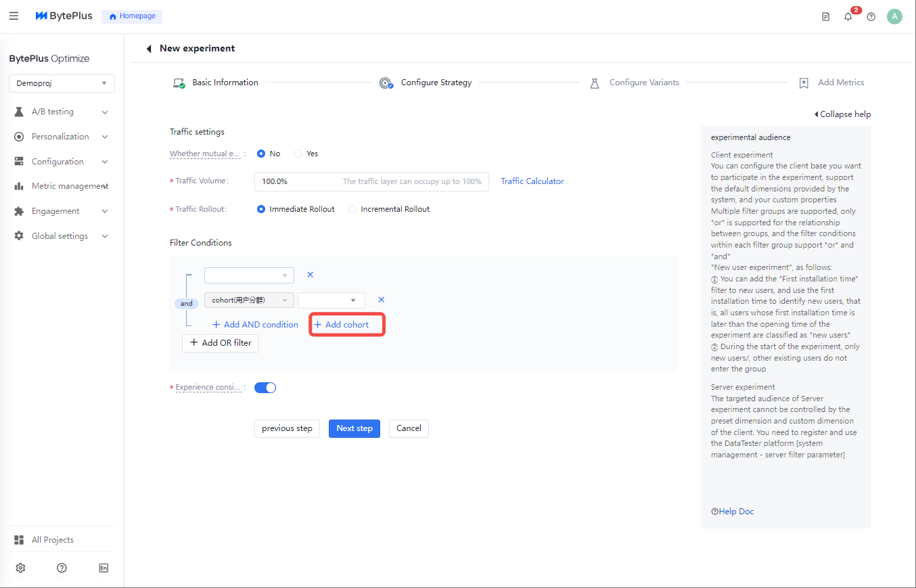Cancel the new experiment
Image resolution: width=916 pixels, height=588 pixels.
(409, 428)
